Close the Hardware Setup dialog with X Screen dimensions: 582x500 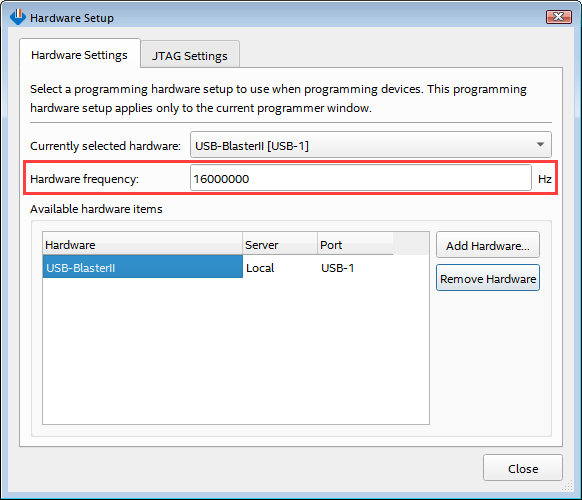559,17
